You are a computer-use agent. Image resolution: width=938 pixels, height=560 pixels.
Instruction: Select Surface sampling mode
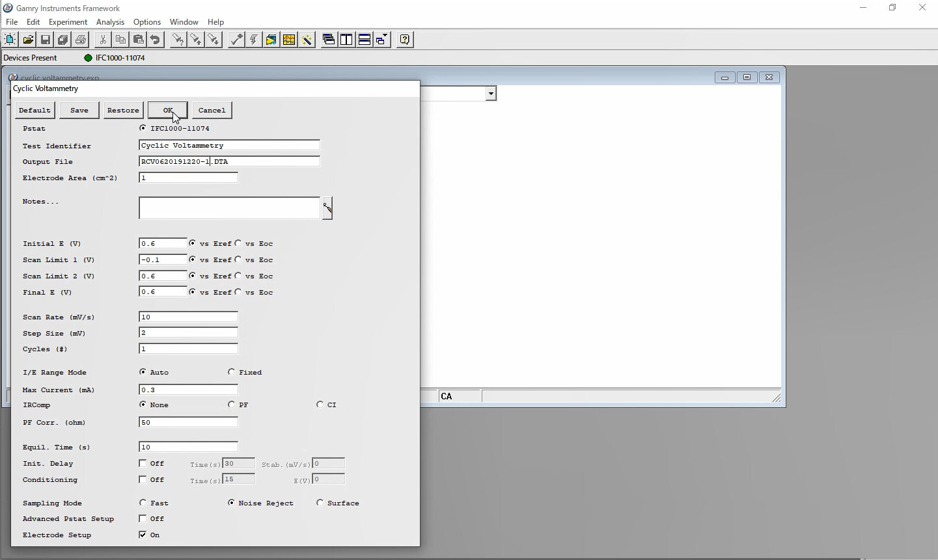pyautogui.click(x=320, y=503)
